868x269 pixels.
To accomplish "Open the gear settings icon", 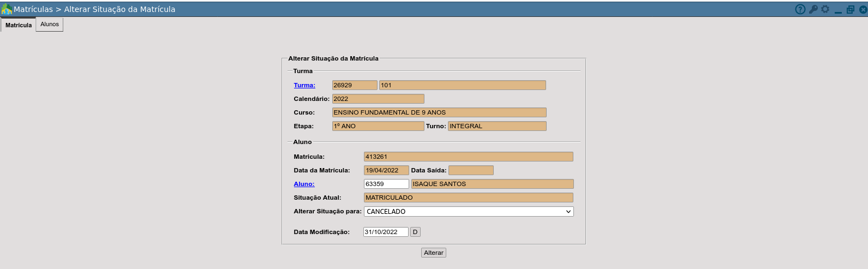I will (825, 9).
